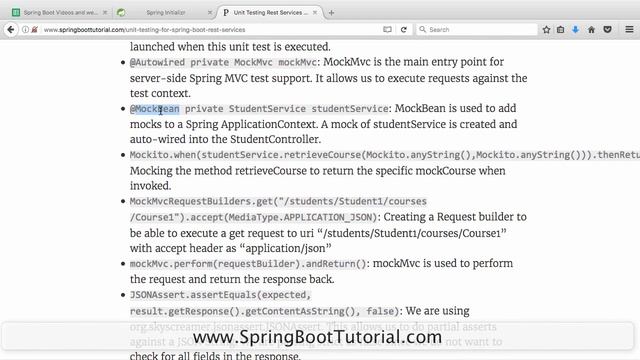Close the Unit Testing Rest Services tab
640x360 pixels.
coord(315,13)
